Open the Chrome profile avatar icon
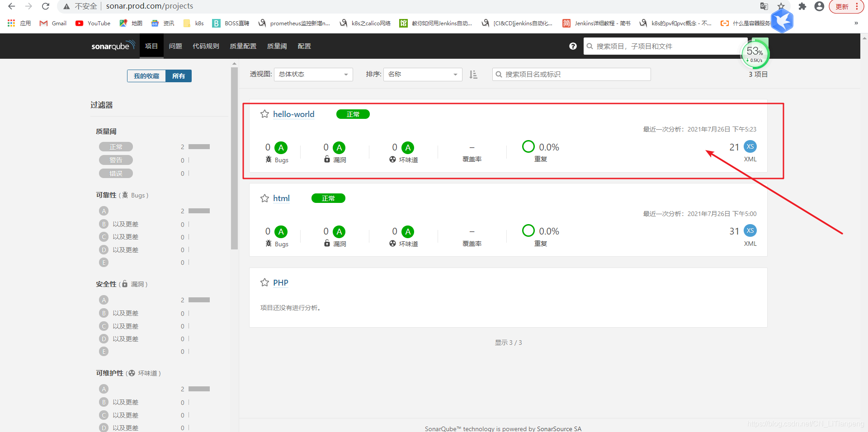 tap(819, 6)
